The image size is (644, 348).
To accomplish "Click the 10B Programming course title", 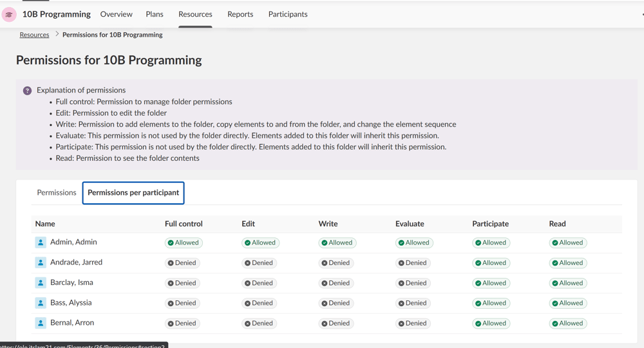I will point(57,14).
